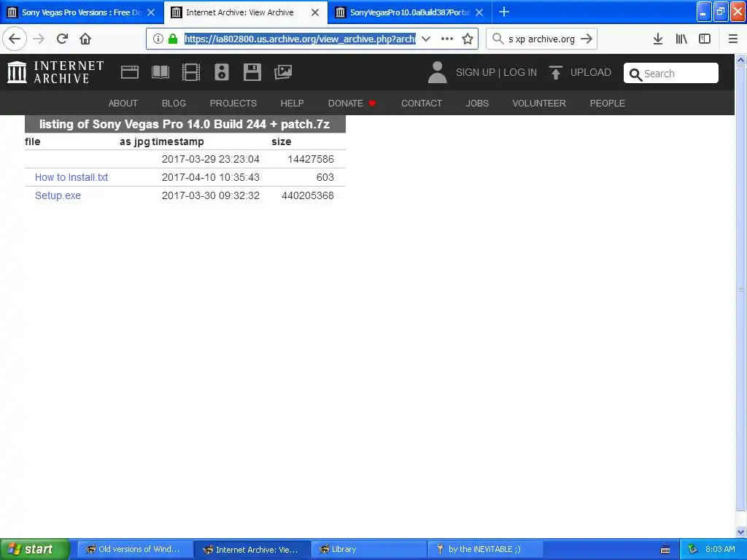This screenshot has height=560, width=747.
Task: Bookmark this page with the star icon
Action: [468, 39]
